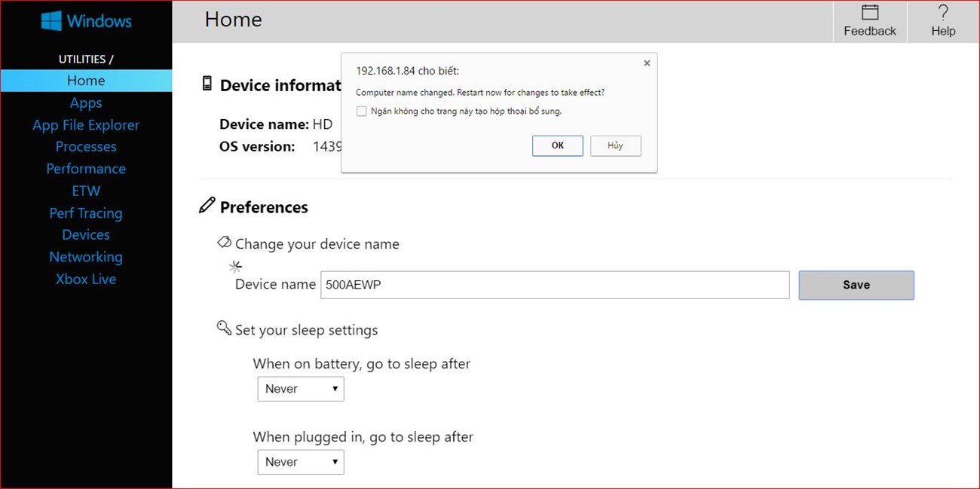This screenshot has width=980, height=489.
Task: Save the new device name
Action: pyautogui.click(x=856, y=285)
